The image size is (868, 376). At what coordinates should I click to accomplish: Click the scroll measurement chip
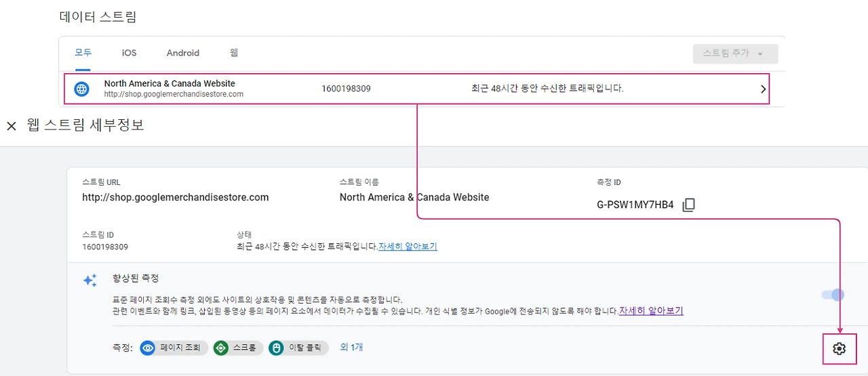click(238, 348)
